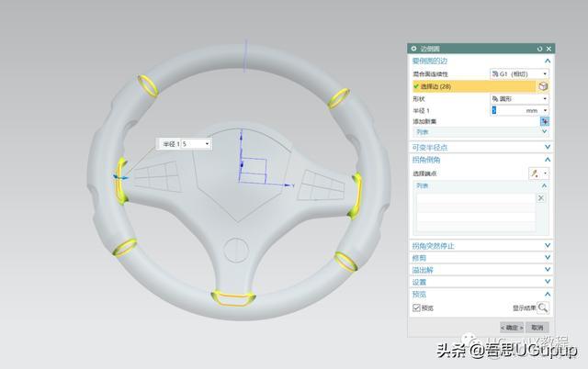
Task: Uncheck the 预览 preview checkbox
Action: coord(416,307)
